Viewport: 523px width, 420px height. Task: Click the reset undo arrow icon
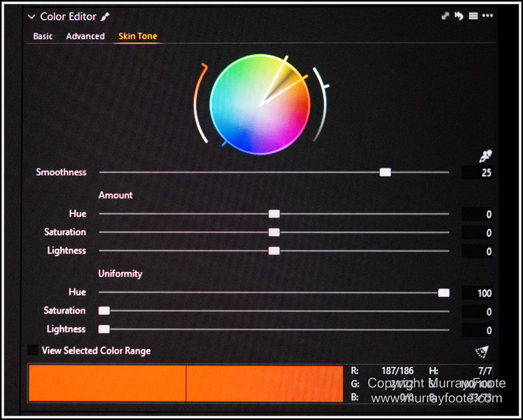pos(459,16)
